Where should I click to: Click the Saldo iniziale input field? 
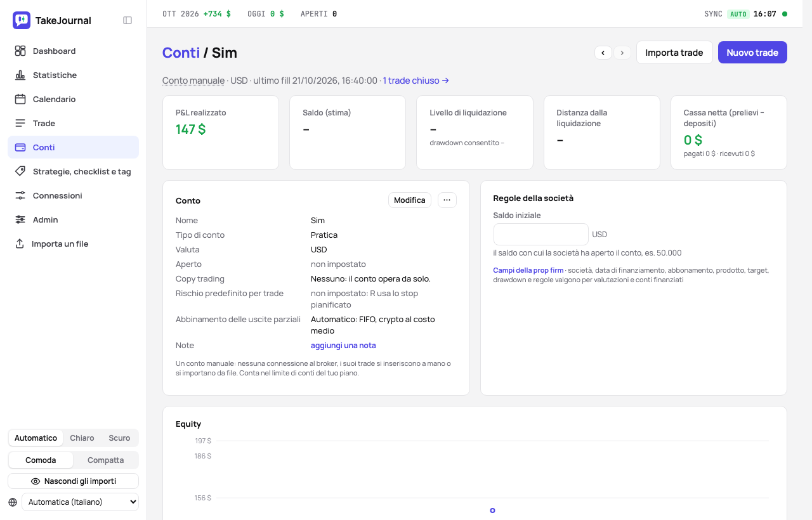coord(541,234)
